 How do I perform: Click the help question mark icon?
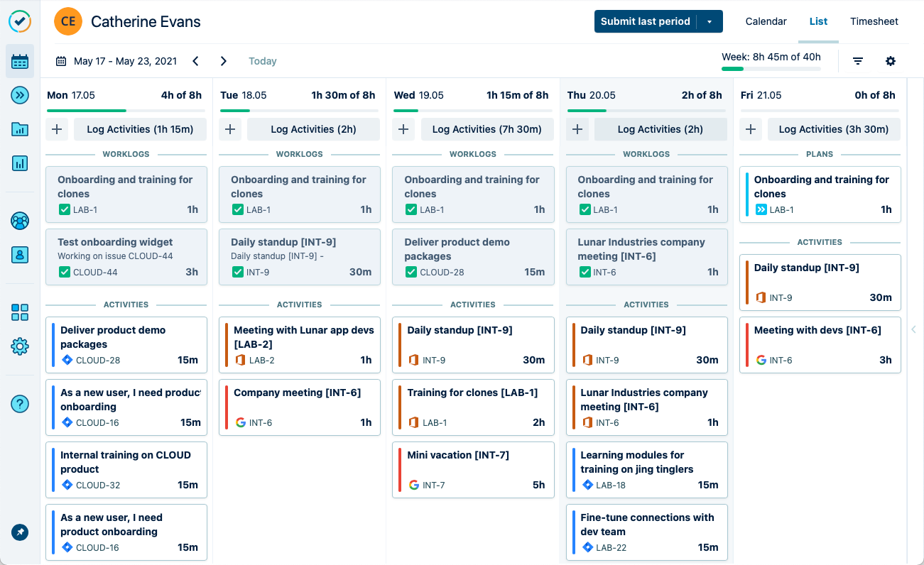click(20, 404)
